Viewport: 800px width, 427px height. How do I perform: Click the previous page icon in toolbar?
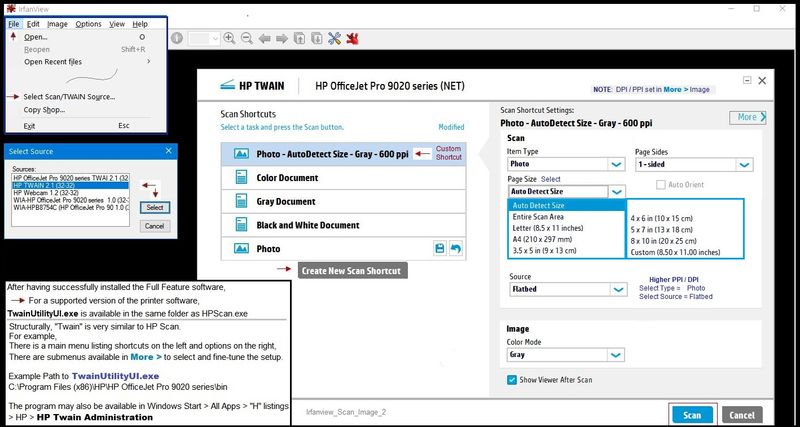coord(299,38)
